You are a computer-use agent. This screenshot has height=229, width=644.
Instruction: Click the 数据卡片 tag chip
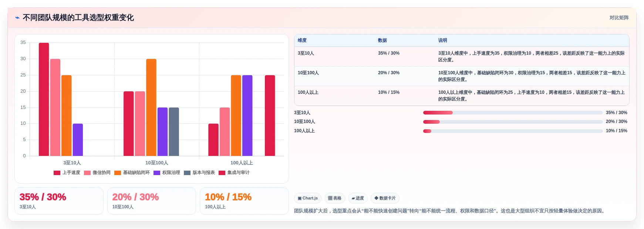[385, 198]
